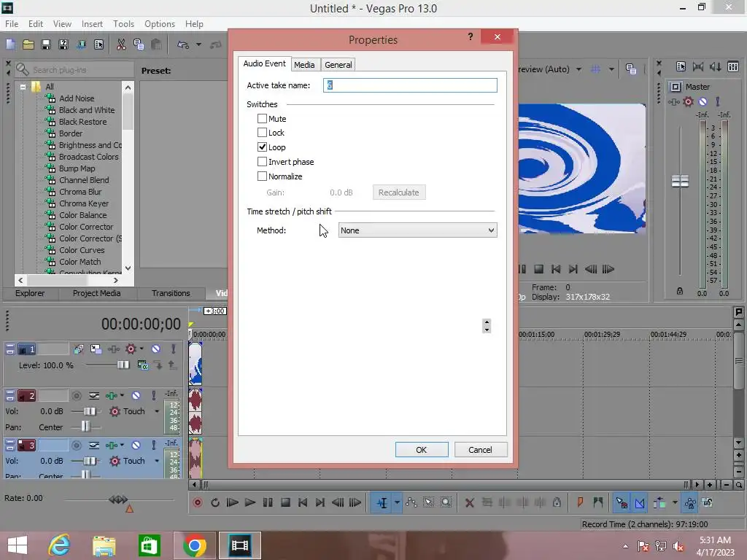
Task: Select the Envelope Edit tool
Action: pos(411,502)
